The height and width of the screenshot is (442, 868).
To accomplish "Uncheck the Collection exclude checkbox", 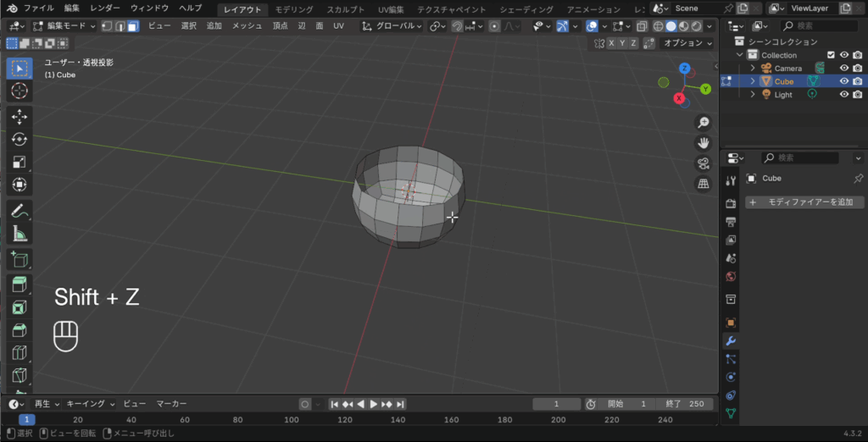I will click(831, 55).
